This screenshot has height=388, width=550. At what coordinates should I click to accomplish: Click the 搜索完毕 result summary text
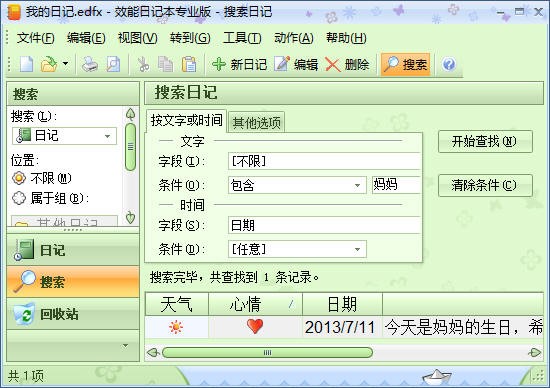[x=234, y=277]
